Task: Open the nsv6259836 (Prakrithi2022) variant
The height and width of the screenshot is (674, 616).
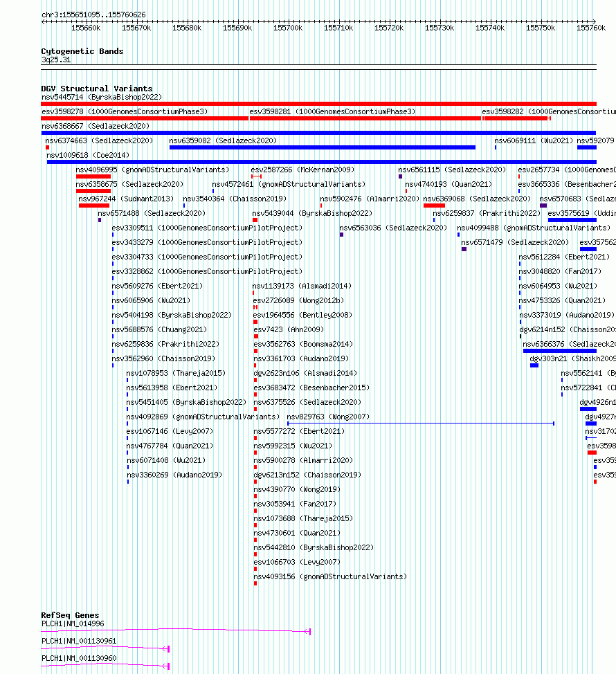Action: (165, 345)
